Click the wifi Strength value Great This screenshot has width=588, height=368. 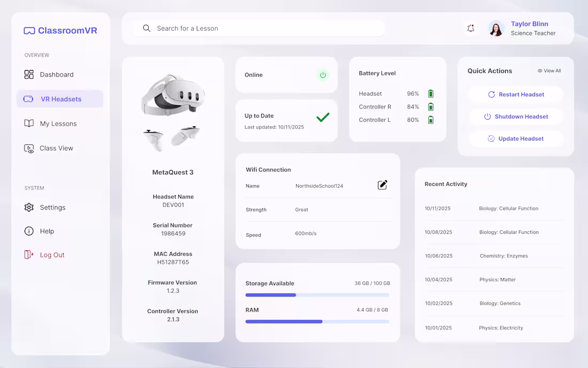[x=301, y=210]
